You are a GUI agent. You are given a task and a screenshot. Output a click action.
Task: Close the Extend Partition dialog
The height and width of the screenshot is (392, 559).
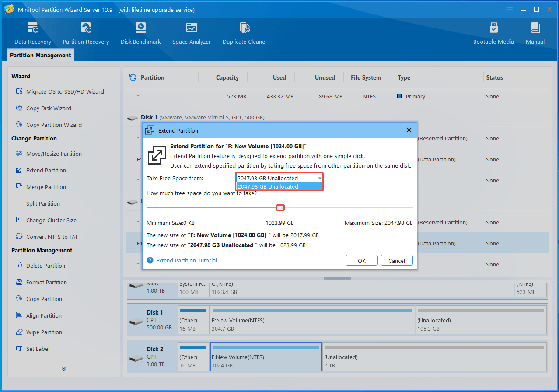point(409,130)
